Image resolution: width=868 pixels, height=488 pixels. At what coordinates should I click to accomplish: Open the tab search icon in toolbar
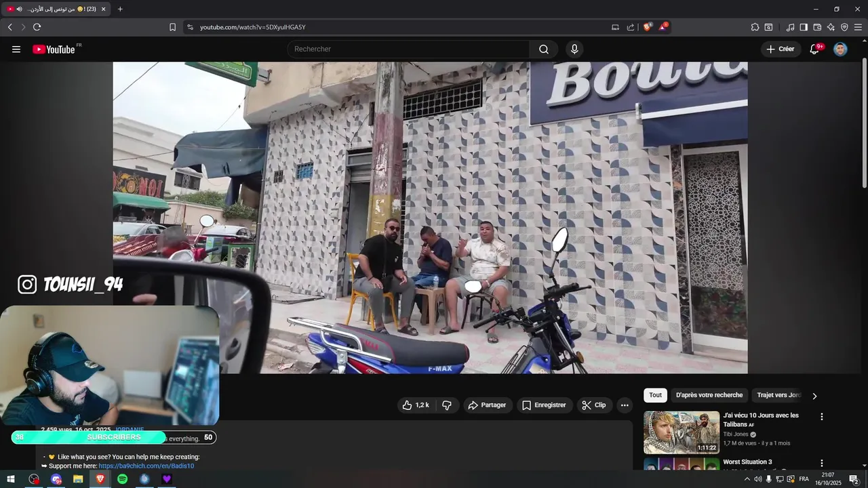pos(768,27)
